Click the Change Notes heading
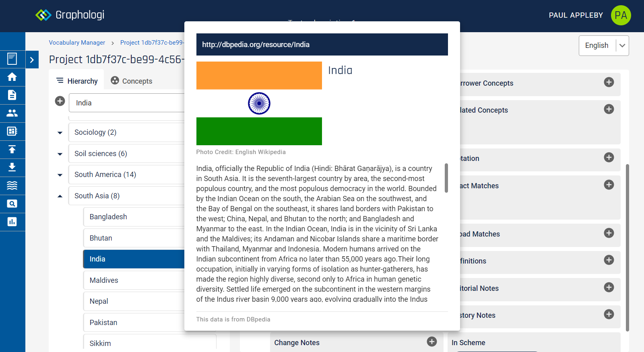The width and height of the screenshot is (644, 352). tap(297, 343)
